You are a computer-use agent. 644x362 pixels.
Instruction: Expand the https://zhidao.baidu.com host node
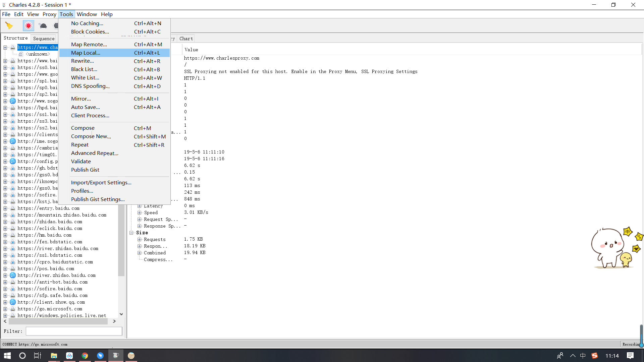click(x=5, y=222)
